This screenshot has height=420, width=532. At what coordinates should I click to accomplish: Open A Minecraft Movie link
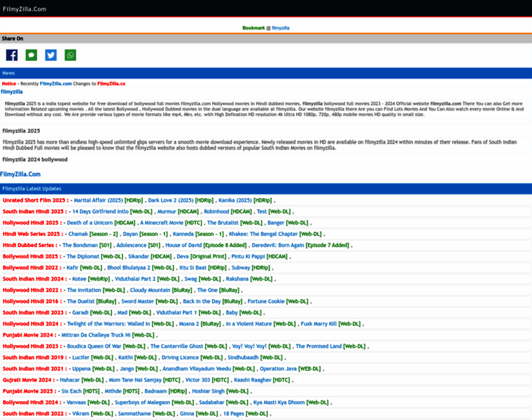[162, 223]
